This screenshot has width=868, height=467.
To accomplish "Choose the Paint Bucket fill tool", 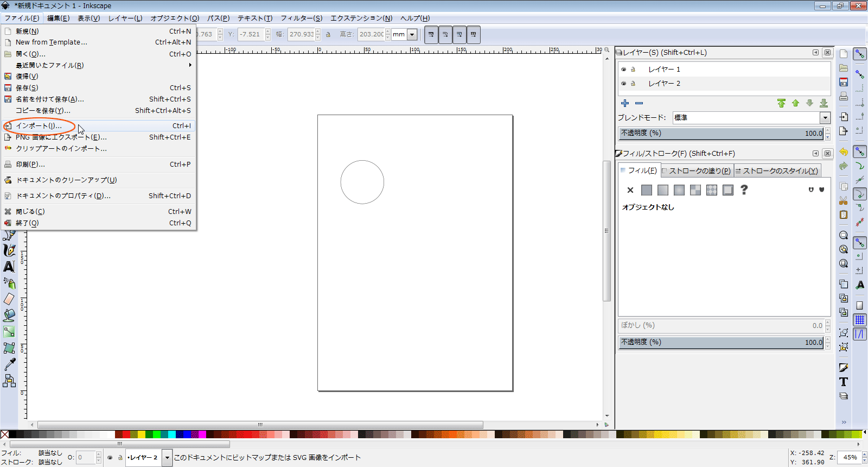I will coord(9,315).
